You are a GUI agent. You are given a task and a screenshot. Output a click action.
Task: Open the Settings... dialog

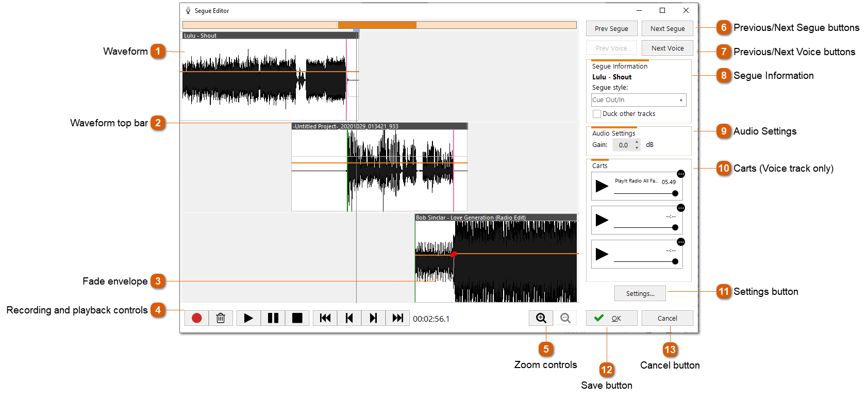pyautogui.click(x=640, y=293)
